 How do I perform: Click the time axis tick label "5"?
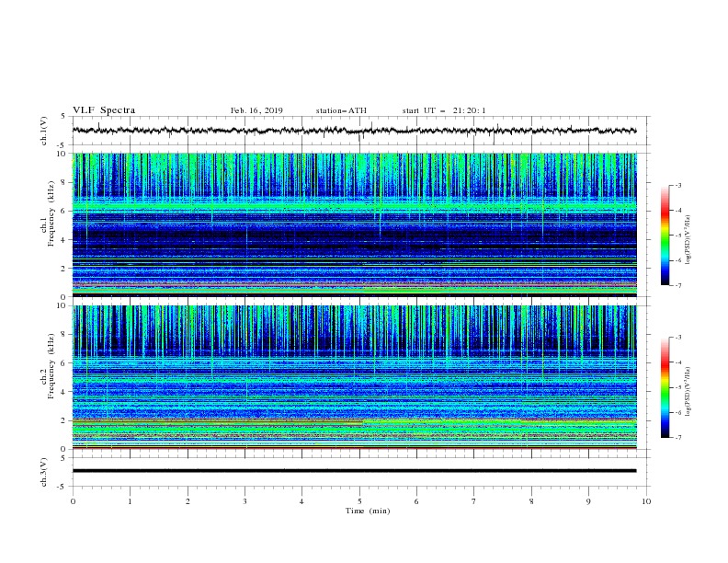(x=359, y=501)
